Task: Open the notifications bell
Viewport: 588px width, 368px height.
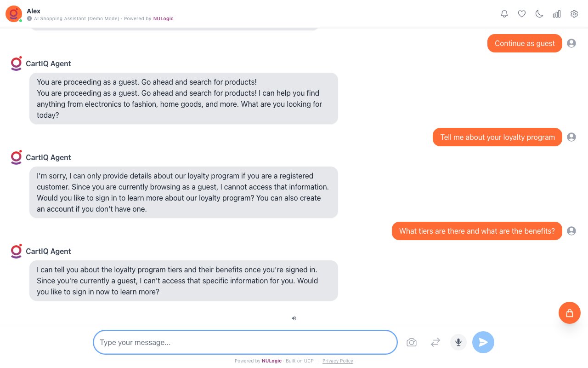Action: (x=504, y=14)
